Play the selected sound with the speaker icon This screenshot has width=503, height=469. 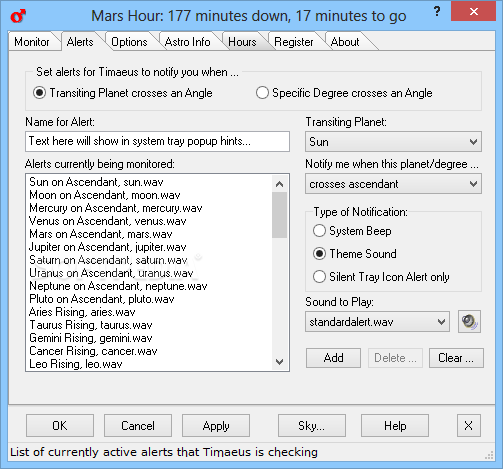pyautogui.click(x=469, y=322)
